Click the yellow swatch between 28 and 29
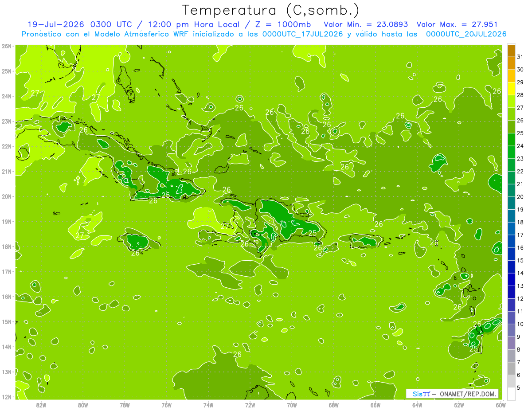This screenshot has width=532, height=411. pyautogui.click(x=511, y=89)
